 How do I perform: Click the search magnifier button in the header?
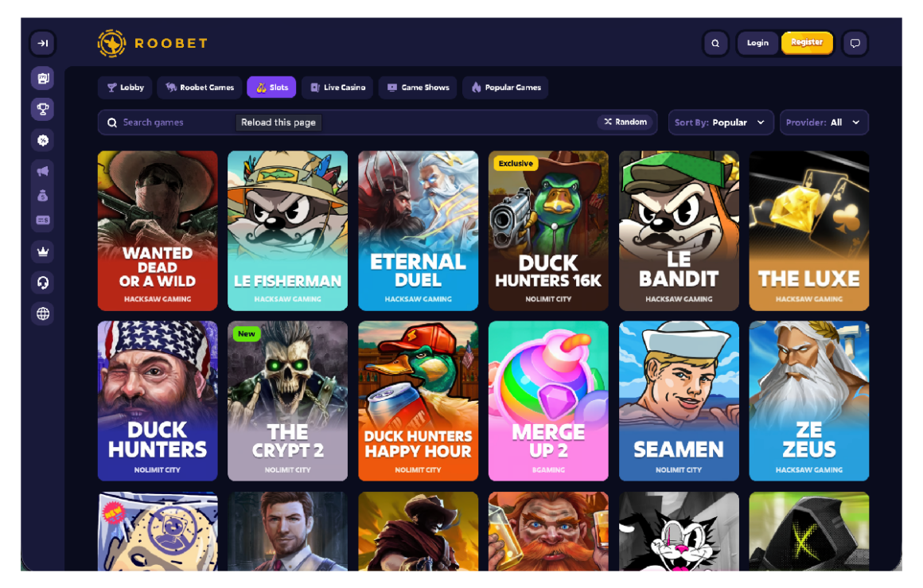click(x=715, y=43)
